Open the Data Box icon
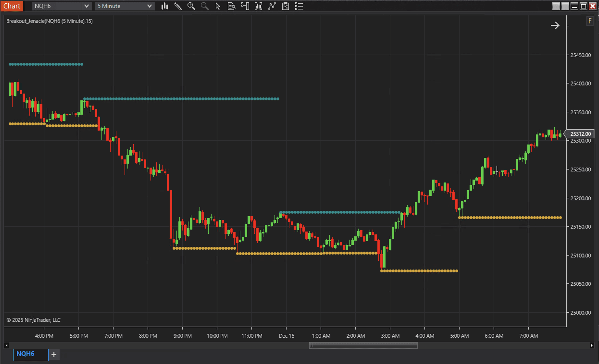Screen dimensions: 599x364 (x=231, y=6)
